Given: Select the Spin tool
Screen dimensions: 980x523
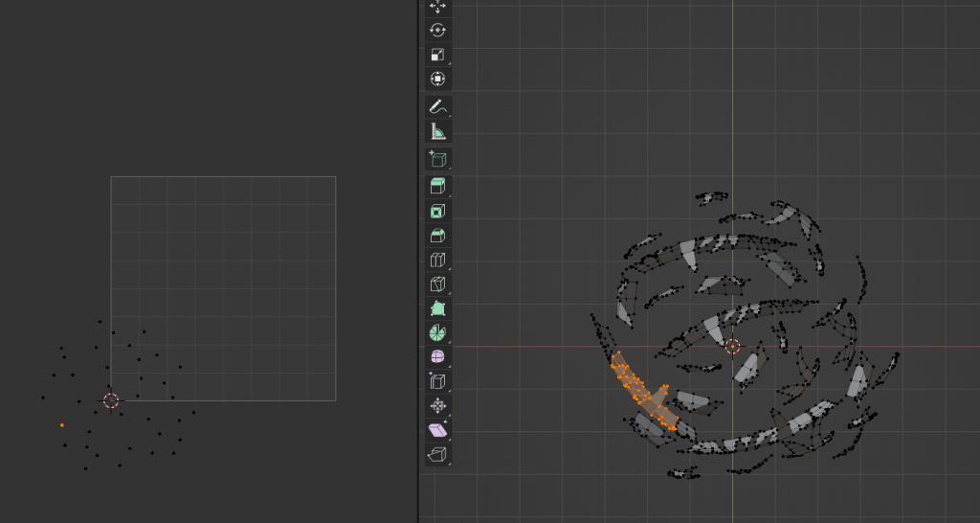Looking at the screenshot, I should pos(437,333).
